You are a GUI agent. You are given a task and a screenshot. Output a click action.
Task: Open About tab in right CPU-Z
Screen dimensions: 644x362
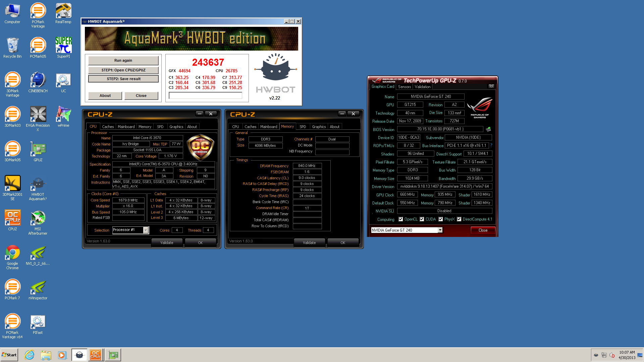pos(334,127)
